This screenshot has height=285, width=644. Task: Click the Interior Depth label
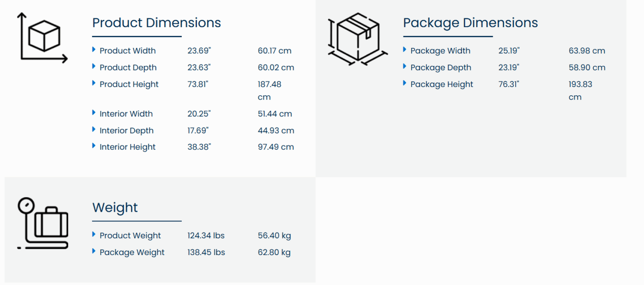pos(126,131)
